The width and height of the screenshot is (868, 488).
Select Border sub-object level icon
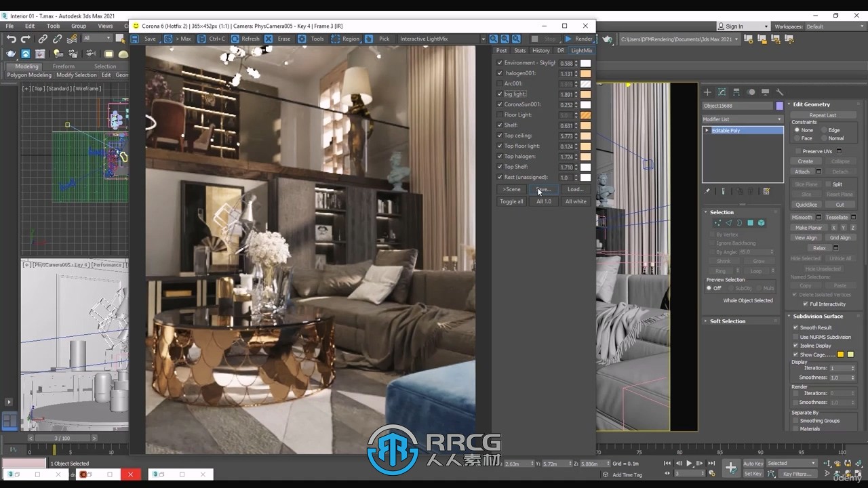739,222
